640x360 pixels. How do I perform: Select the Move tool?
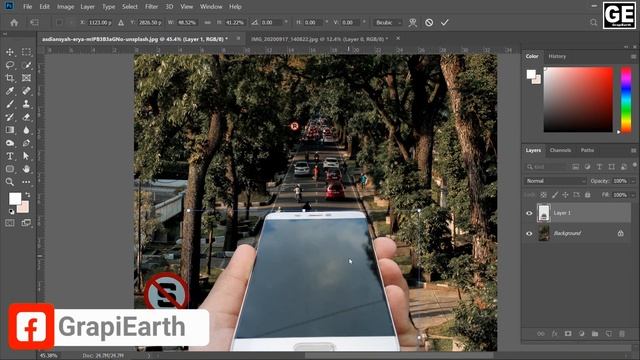point(10,52)
